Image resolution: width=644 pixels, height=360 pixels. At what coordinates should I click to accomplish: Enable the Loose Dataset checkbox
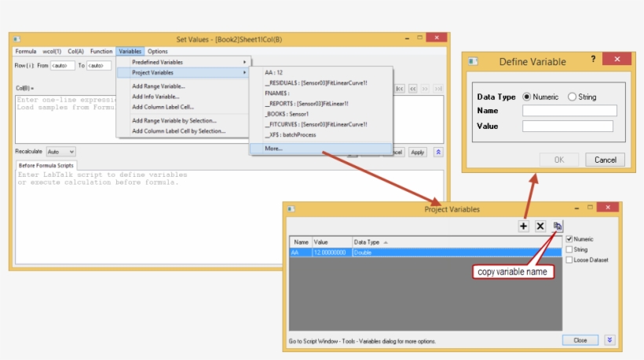point(569,259)
